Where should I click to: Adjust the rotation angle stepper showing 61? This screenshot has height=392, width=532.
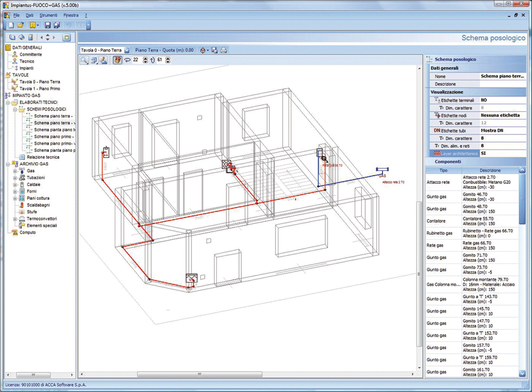coord(168,59)
